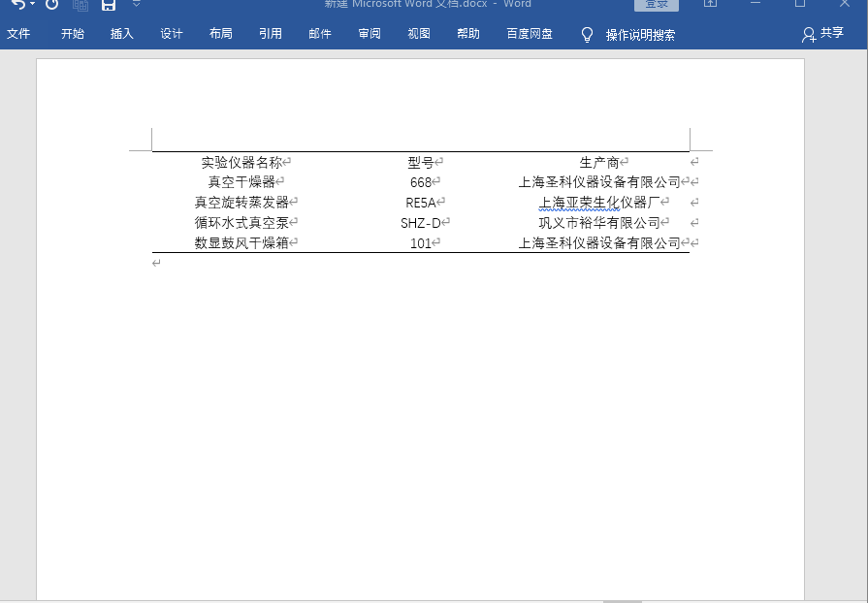
Task: Place cursor at paragraph mark below table
Action: click(x=156, y=264)
